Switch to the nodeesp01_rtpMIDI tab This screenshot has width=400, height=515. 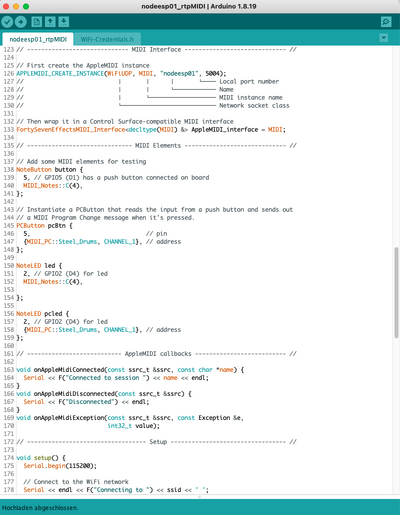tap(38, 39)
